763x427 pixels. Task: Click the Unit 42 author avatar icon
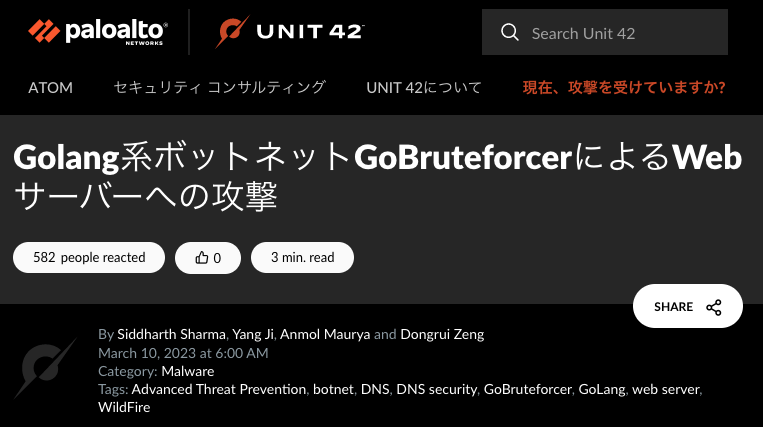46,367
